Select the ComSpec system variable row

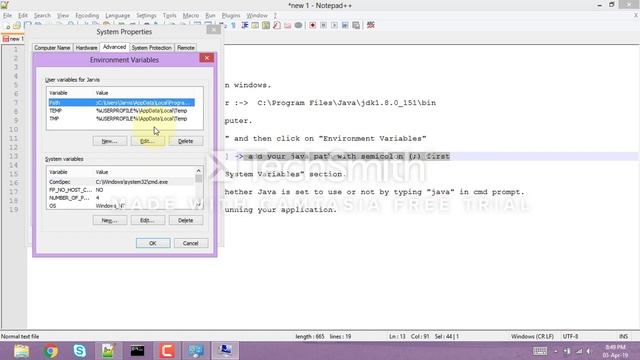121,182
